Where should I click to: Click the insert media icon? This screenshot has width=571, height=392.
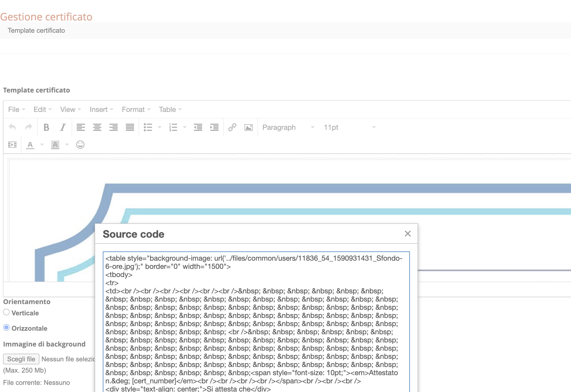(x=12, y=145)
